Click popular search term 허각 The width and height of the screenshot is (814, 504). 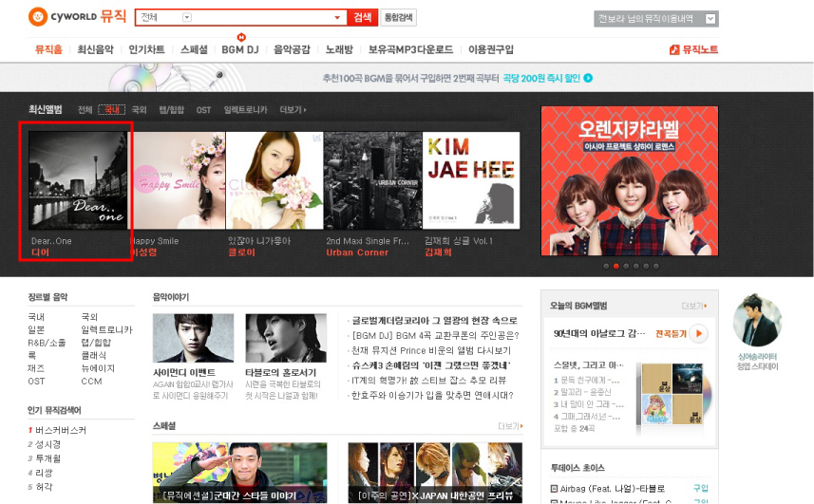[44, 487]
